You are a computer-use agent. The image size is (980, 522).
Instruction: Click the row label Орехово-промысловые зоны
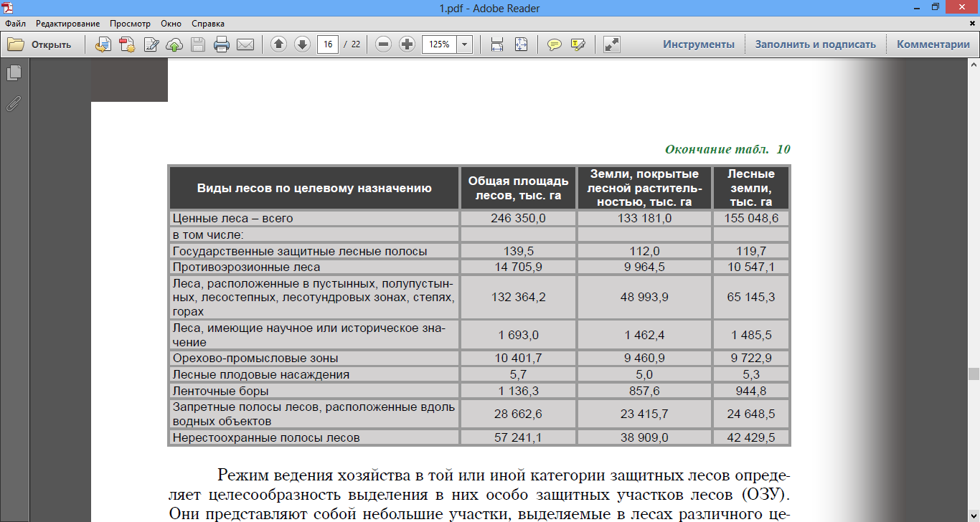tap(255, 358)
